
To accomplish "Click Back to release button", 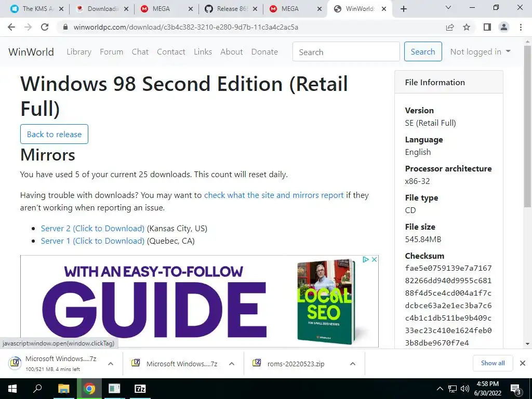I will click(54, 135).
